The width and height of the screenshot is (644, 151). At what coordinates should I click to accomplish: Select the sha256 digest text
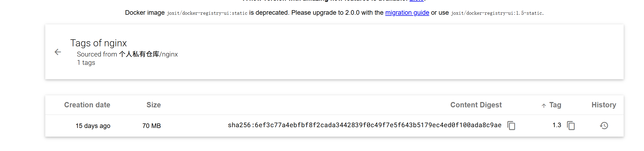coord(364,125)
